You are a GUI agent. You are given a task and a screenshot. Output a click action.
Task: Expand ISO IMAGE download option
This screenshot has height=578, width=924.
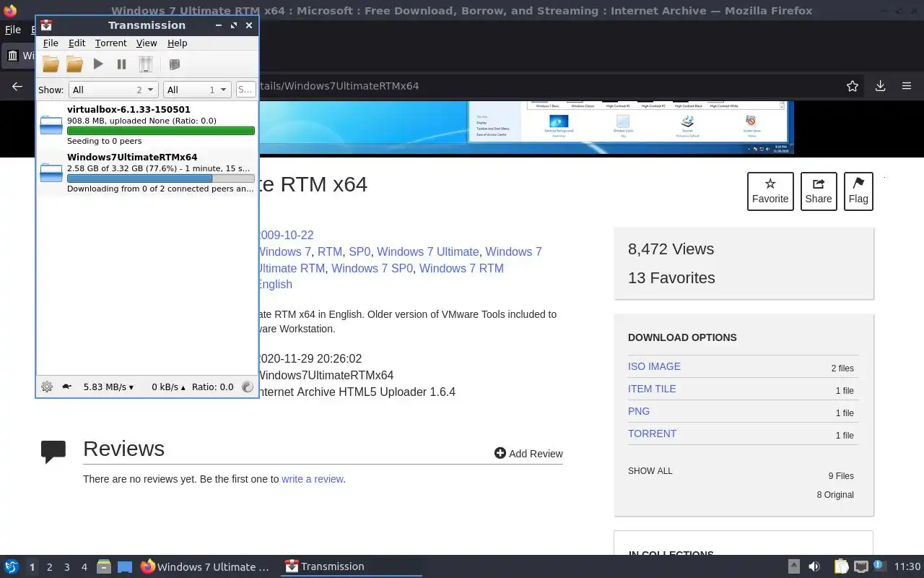(x=654, y=366)
